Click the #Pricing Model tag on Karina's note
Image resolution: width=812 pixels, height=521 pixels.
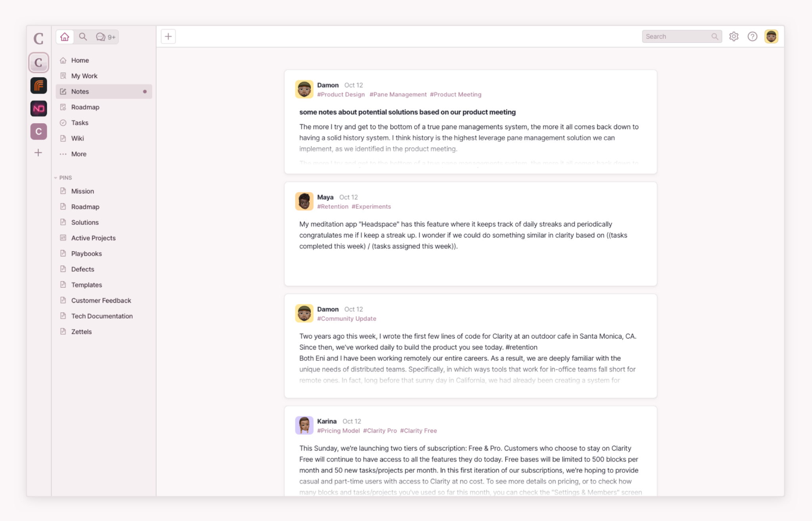[339, 431]
